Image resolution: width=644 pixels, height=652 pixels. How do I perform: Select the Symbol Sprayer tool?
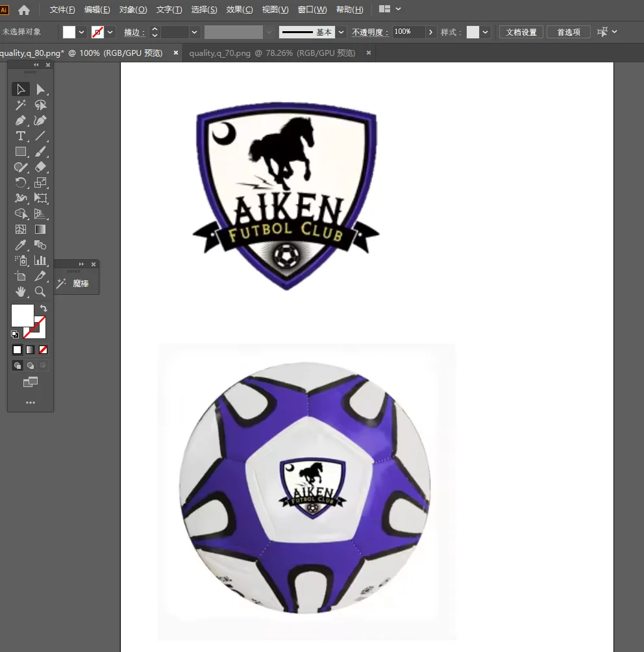[x=20, y=260]
